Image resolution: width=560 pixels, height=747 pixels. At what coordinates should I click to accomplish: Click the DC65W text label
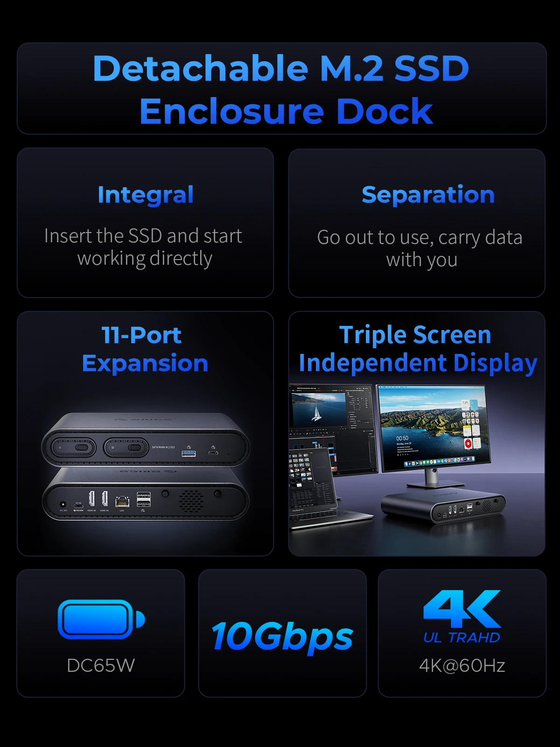tap(101, 665)
